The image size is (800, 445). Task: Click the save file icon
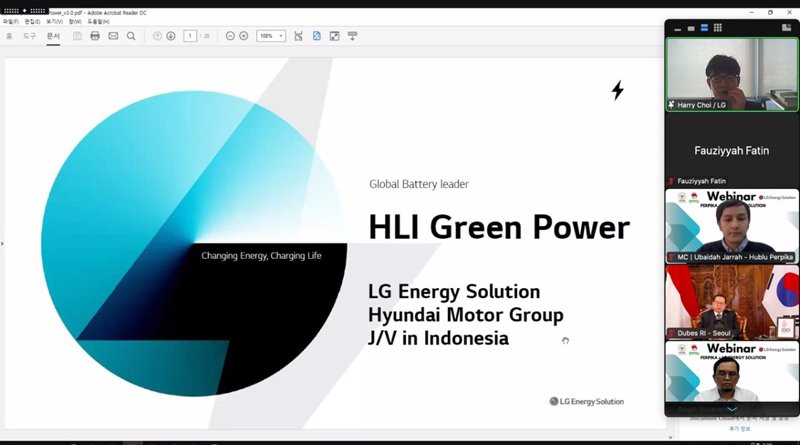click(x=77, y=36)
